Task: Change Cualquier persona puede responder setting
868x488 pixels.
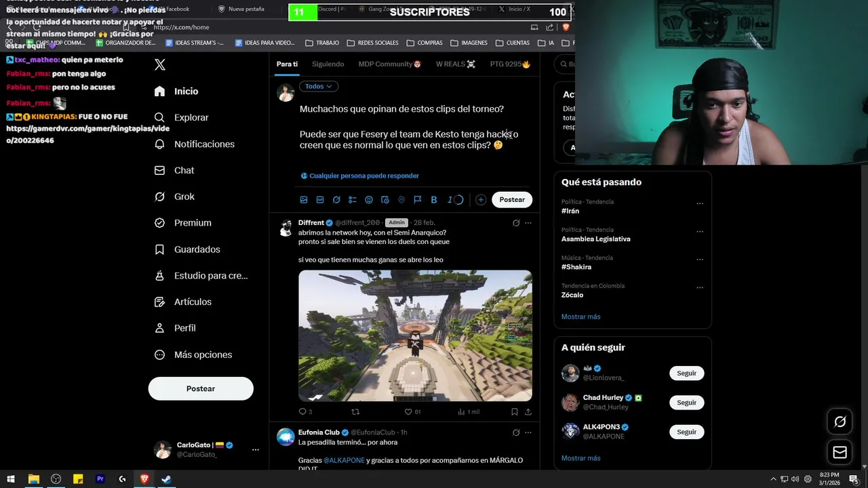Action: pyautogui.click(x=360, y=176)
